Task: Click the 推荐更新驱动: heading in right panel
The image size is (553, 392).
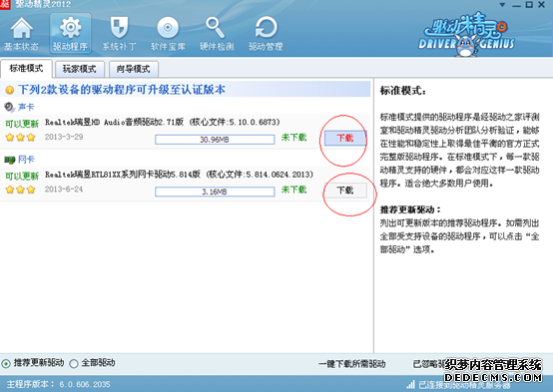Action: tap(410, 209)
